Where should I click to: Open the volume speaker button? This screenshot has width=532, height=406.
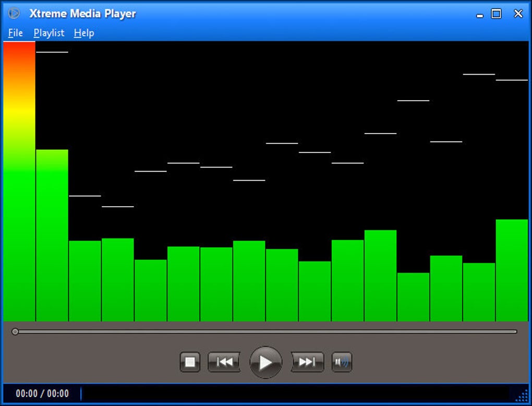pos(342,362)
